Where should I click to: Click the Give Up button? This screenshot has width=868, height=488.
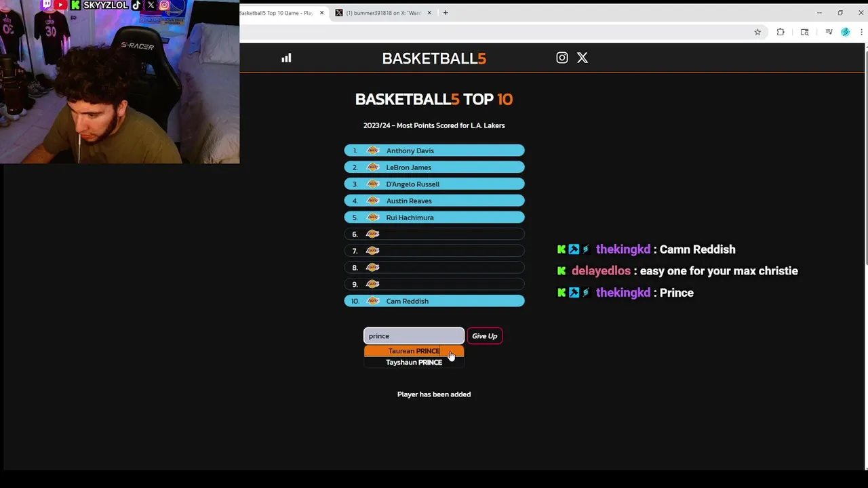click(484, 336)
